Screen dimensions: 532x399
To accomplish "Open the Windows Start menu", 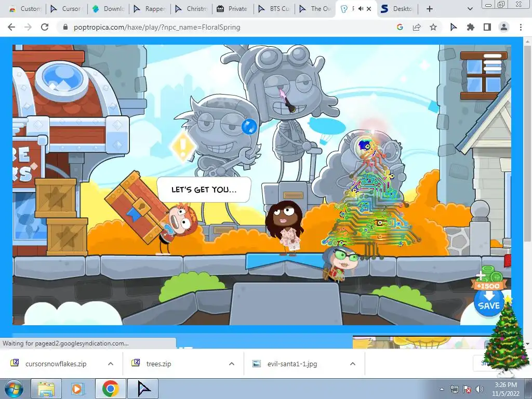I will coord(14,389).
